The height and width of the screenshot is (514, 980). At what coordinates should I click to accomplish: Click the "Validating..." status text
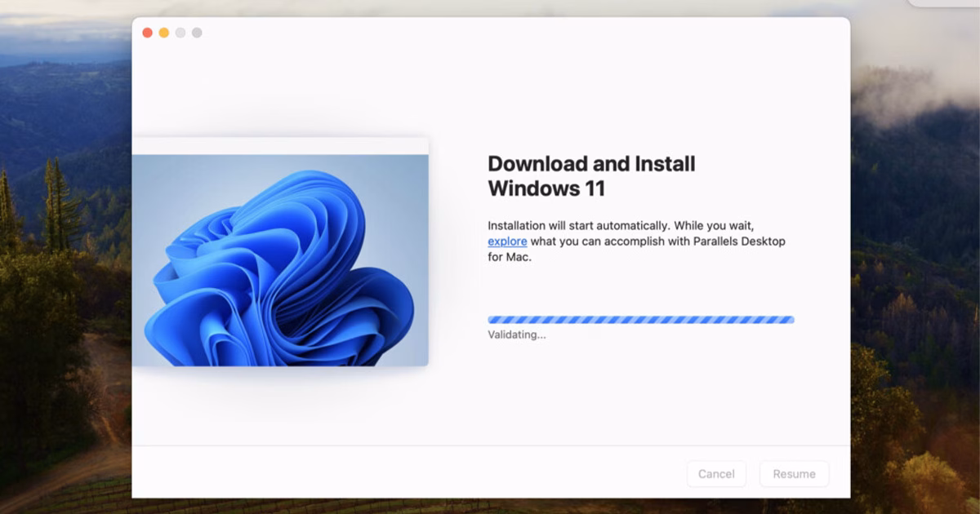point(517,335)
